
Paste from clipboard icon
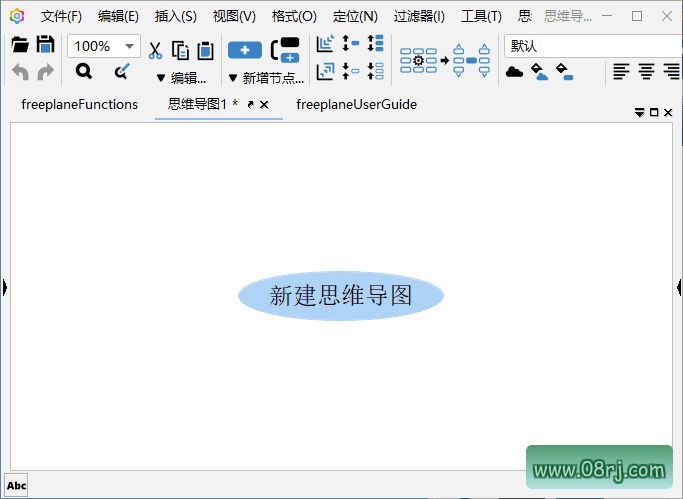pos(206,51)
